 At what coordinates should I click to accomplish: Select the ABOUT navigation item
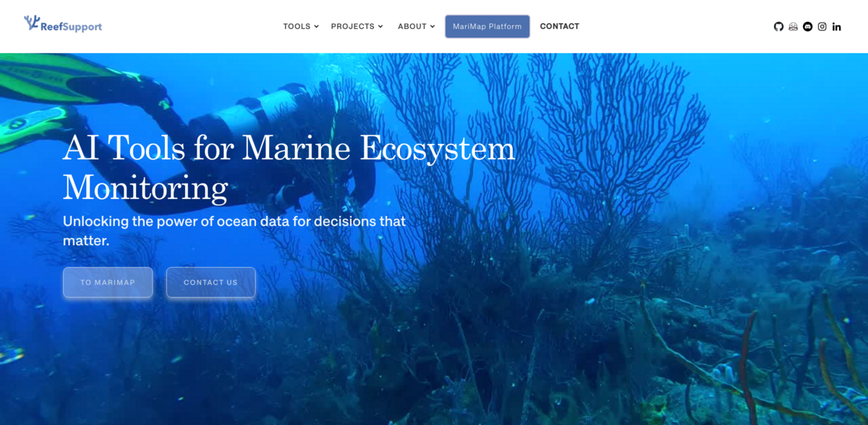tap(411, 26)
